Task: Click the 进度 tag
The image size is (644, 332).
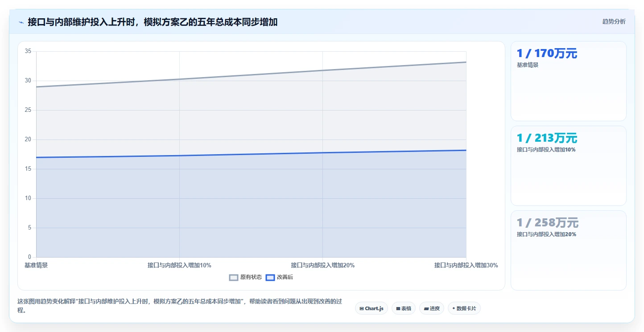Action: [432, 308]
